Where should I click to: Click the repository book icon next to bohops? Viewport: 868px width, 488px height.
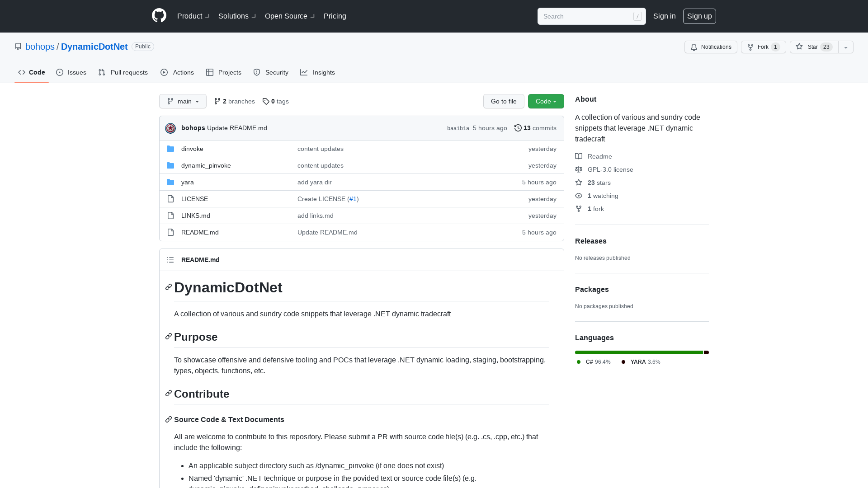[x=18, y=47]
